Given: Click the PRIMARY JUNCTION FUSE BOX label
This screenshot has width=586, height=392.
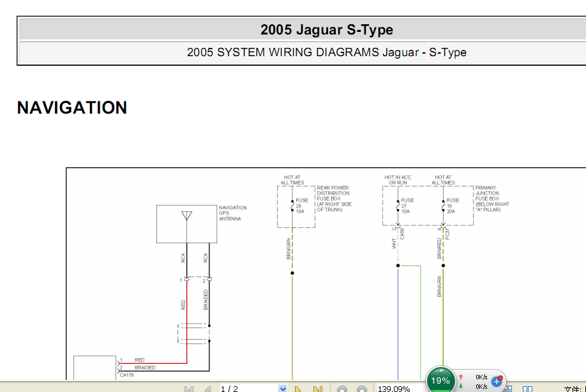Looking at the screenshot, I should click(492, 199).
